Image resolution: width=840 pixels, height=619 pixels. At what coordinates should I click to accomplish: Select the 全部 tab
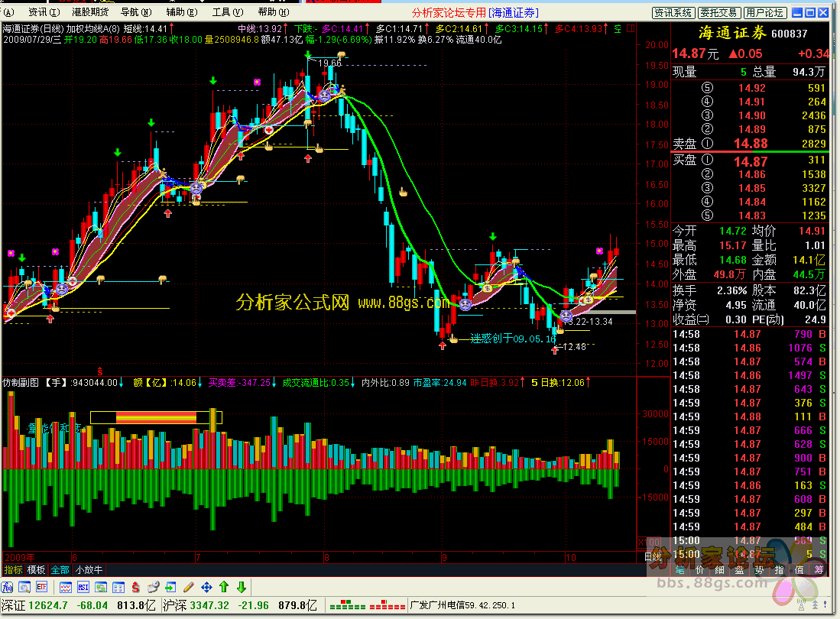60,570
